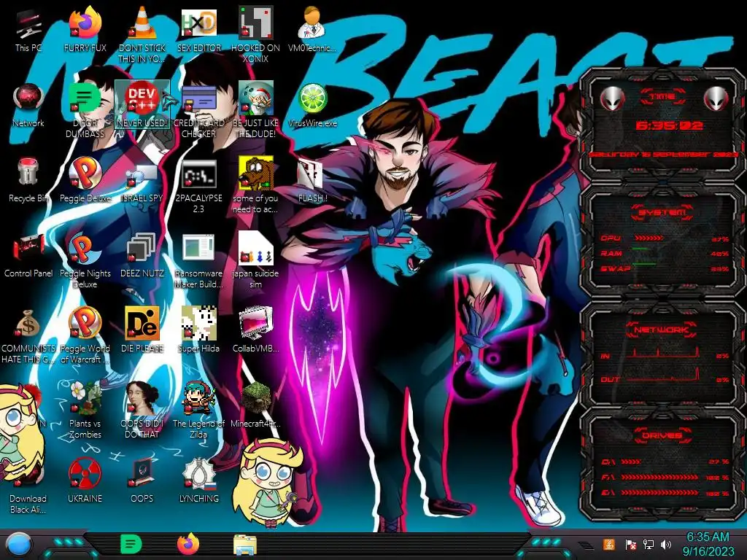Open the Control Panel icon
Screen dimensions: 747x560
point(28,256)
